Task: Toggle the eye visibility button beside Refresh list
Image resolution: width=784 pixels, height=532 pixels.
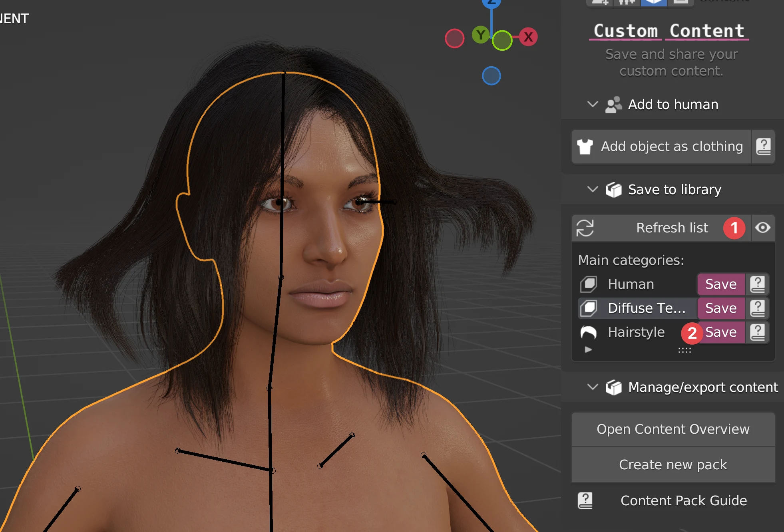Action: tap(763, 228)
